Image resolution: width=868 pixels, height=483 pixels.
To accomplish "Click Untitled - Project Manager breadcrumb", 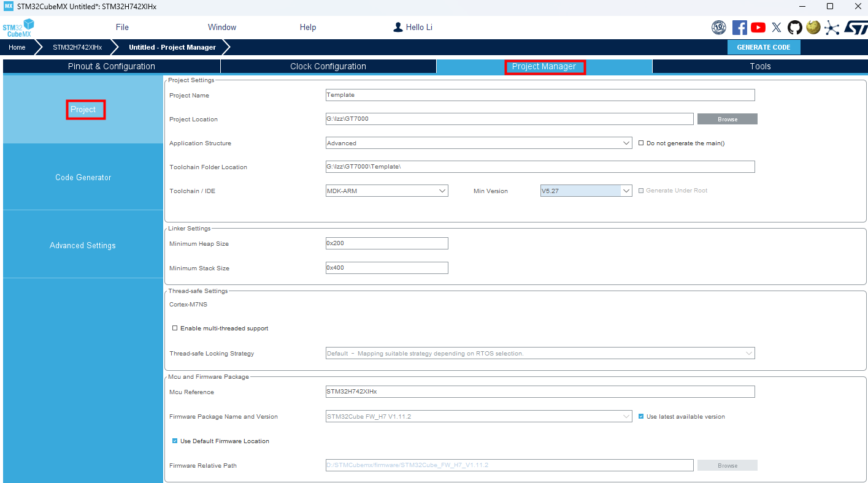I will pos(172,47).
